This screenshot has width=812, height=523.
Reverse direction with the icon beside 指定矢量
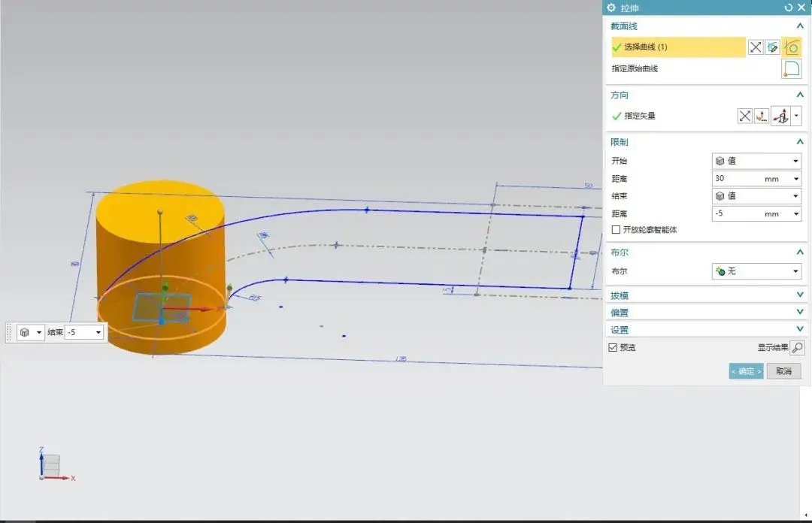pos(744,116)
